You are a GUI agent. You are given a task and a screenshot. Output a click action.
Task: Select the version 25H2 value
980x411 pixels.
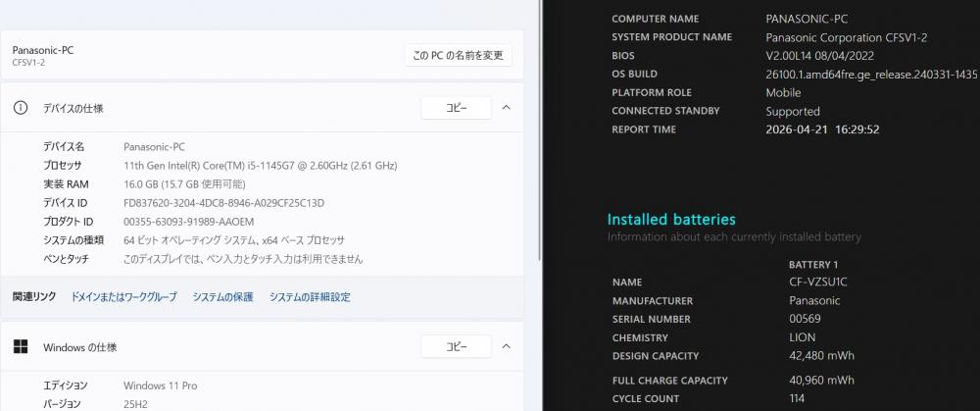pyautogui.click(x=135, y=404)
